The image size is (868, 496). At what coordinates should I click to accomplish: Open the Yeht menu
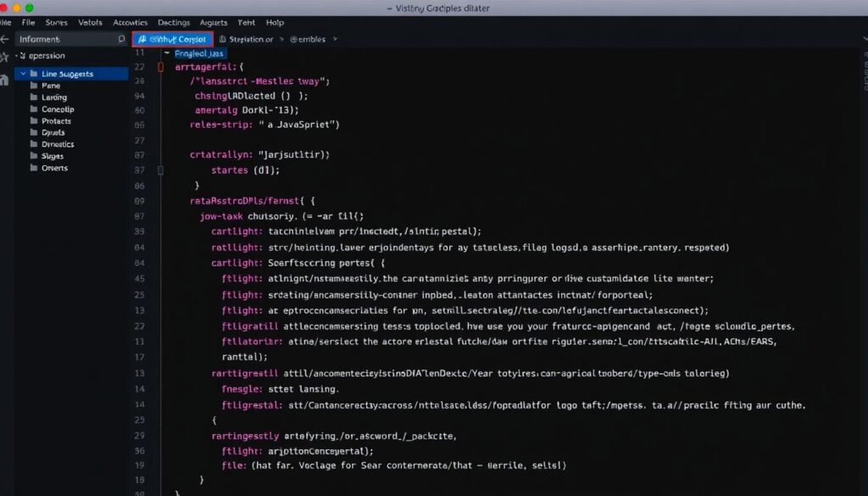point(247,23)
